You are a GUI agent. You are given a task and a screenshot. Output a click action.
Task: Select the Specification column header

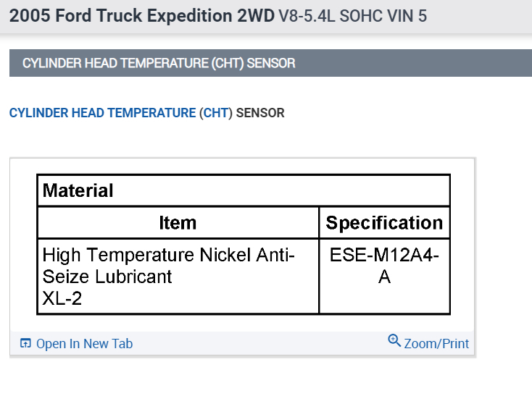point(384,223)
